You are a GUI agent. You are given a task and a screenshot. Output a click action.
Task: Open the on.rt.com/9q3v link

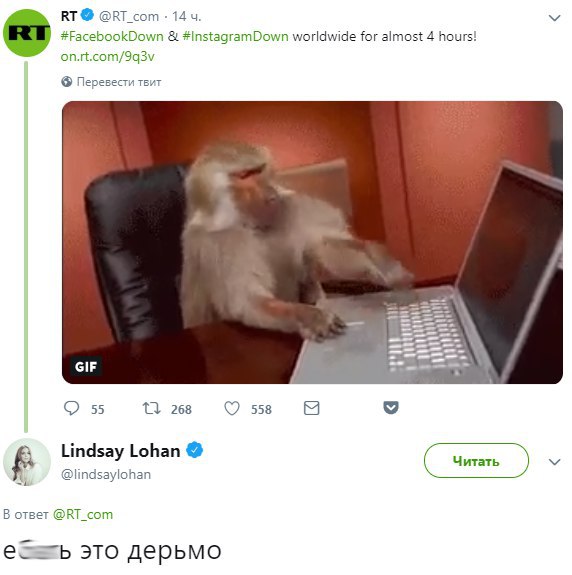click(107, 56)
